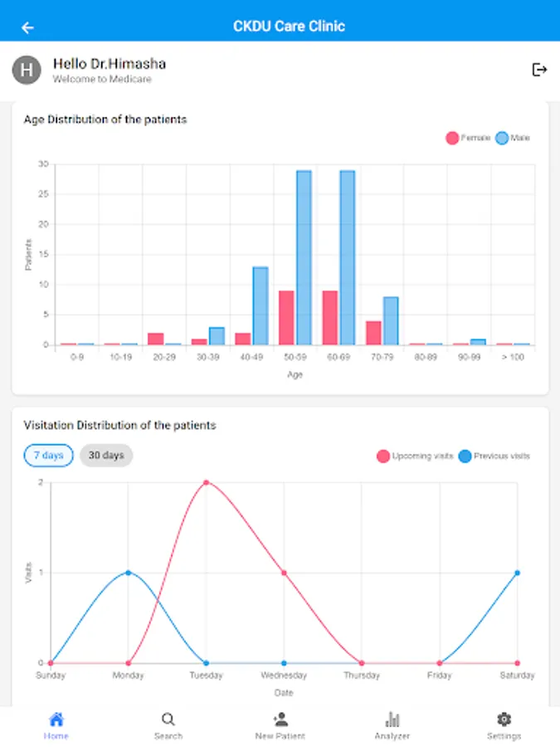Select the 7 days filter
The width and height of the screenshot is (560, 747).
[48, 456]
